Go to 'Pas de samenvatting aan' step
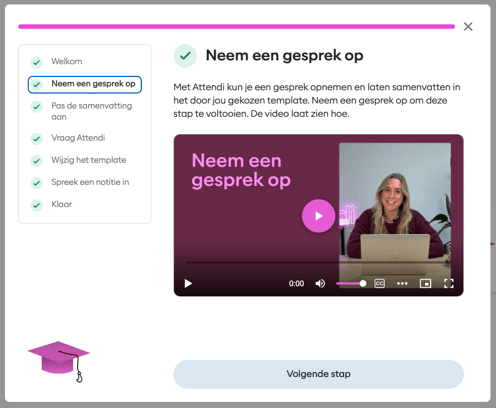Viewport: 496px width, 408px height. (x=92, y=111)
